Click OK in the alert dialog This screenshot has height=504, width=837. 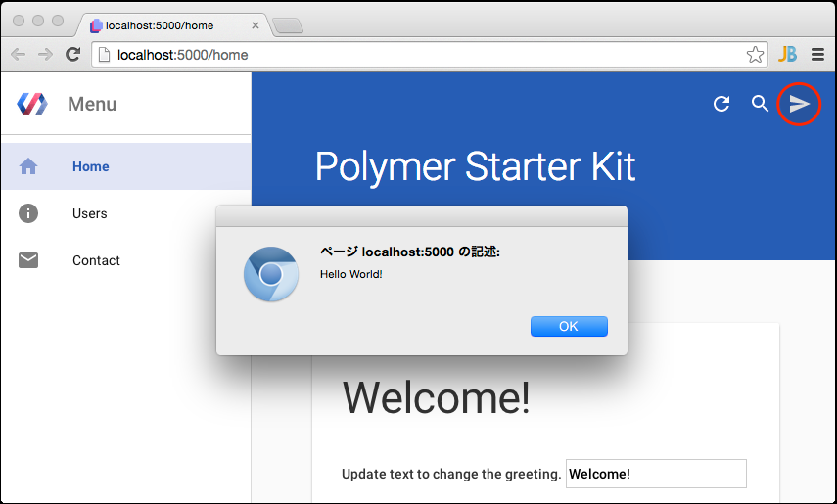[x=569, y=326]
